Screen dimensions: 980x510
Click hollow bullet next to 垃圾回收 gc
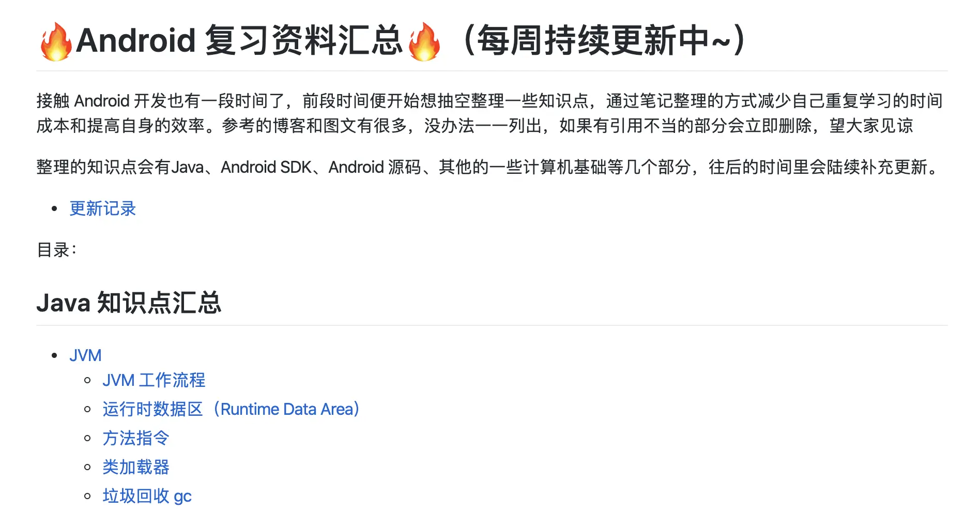pos(87,496)
